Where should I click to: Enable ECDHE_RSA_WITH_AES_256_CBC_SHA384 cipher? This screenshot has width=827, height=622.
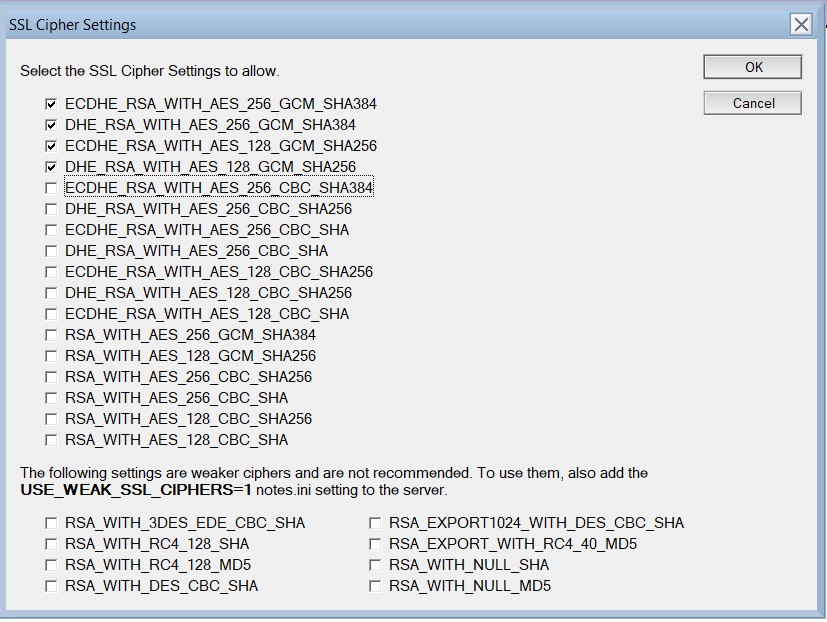51,188
